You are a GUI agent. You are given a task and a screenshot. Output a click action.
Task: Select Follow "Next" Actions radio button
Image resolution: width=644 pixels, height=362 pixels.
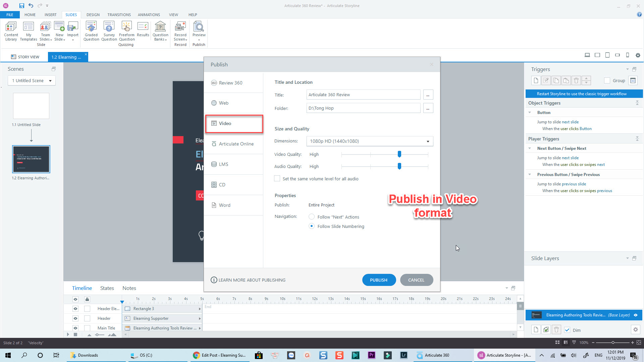coord(312,217)
